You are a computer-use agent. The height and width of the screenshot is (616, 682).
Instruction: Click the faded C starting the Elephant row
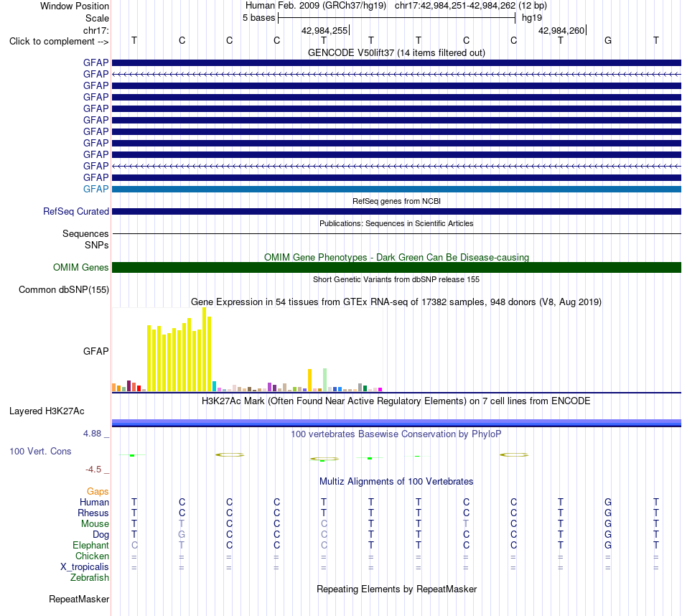pyautogui.click(x=134, y=545)
